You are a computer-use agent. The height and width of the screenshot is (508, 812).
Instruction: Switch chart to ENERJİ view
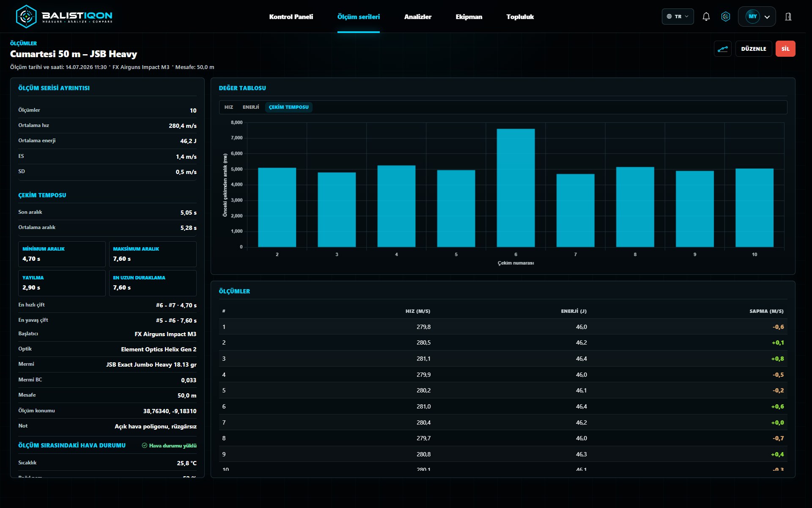251,107
